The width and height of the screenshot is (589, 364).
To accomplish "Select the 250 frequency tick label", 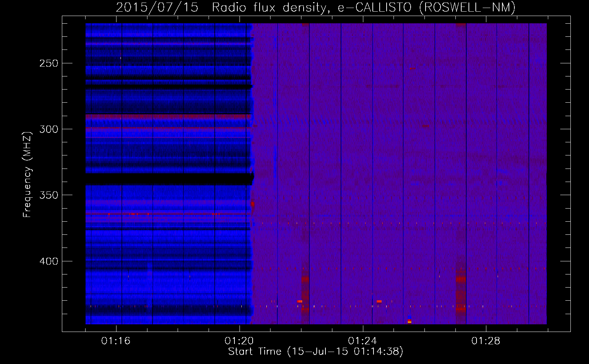I will click(49, 63).
